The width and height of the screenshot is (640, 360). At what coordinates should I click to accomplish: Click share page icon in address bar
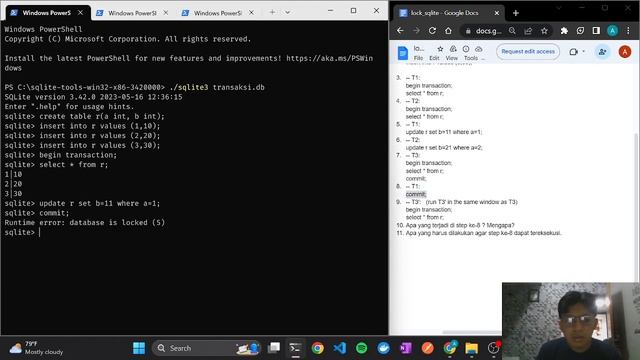point(528,31)
